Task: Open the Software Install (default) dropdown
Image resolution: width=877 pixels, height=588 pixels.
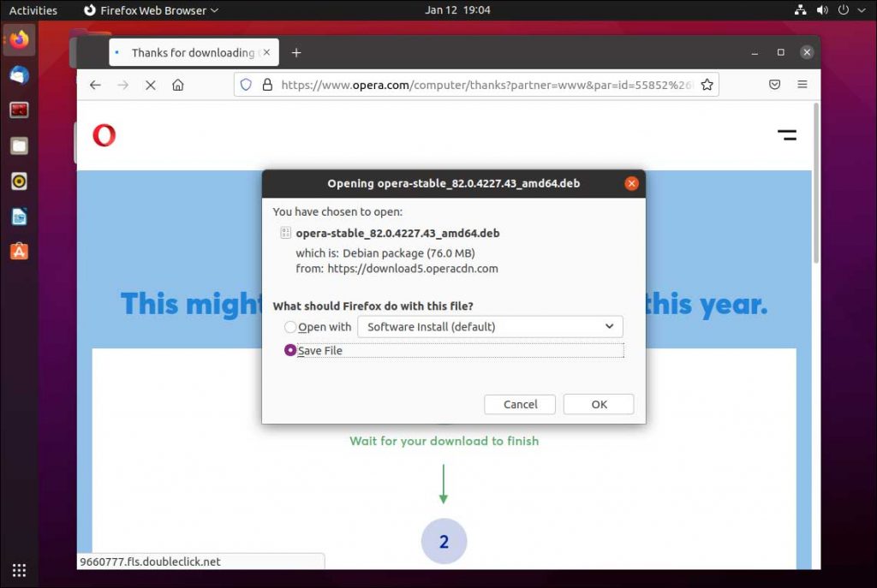Action: [x=489, y=326]
